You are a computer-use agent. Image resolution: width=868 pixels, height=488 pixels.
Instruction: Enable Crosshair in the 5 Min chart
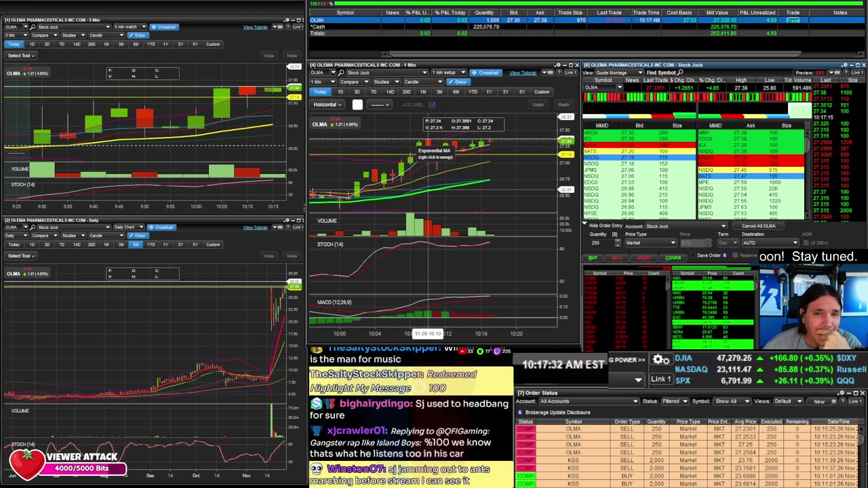pyautogui.click(x=163, y=27)
